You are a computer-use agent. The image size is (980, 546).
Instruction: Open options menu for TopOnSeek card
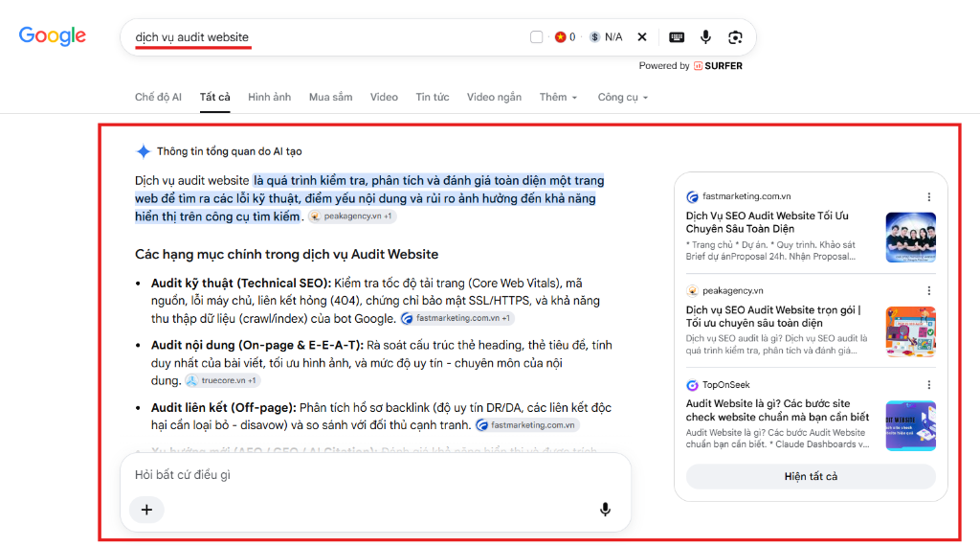coord(928,385)
